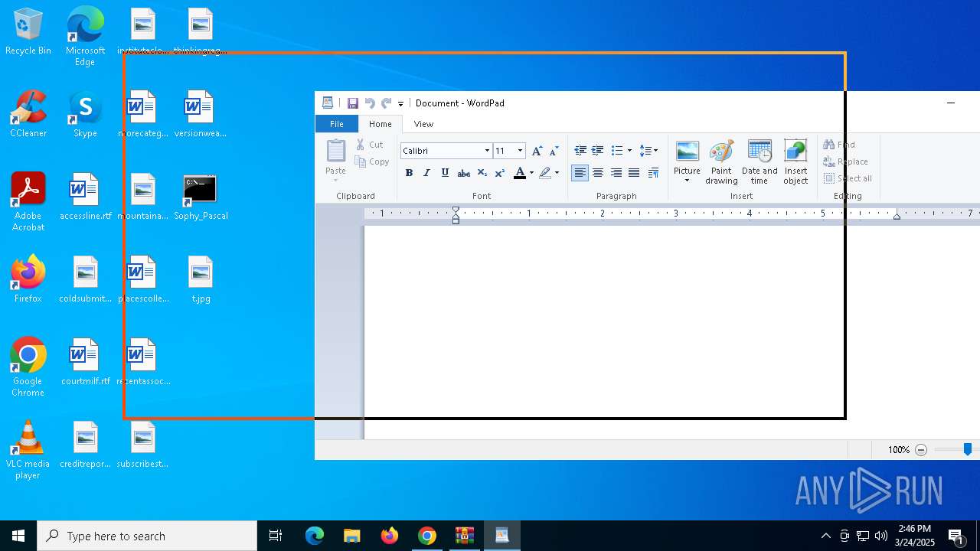Click the Find button
Screen dimensions: 980x551
pos(839,145)
